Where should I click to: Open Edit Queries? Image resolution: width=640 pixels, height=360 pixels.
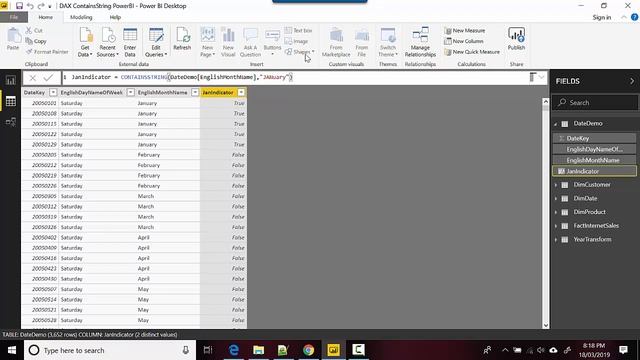[x=156, y=42]
